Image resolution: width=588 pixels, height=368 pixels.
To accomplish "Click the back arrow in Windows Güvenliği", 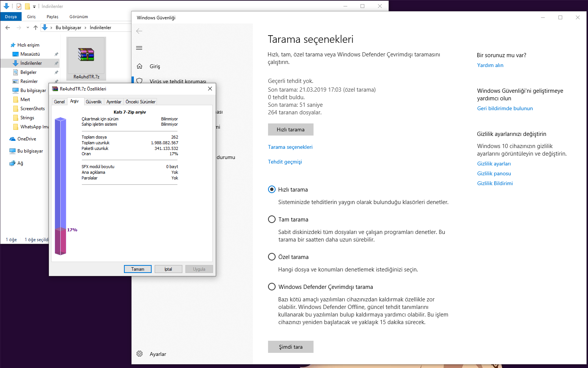I will [139, 31].
